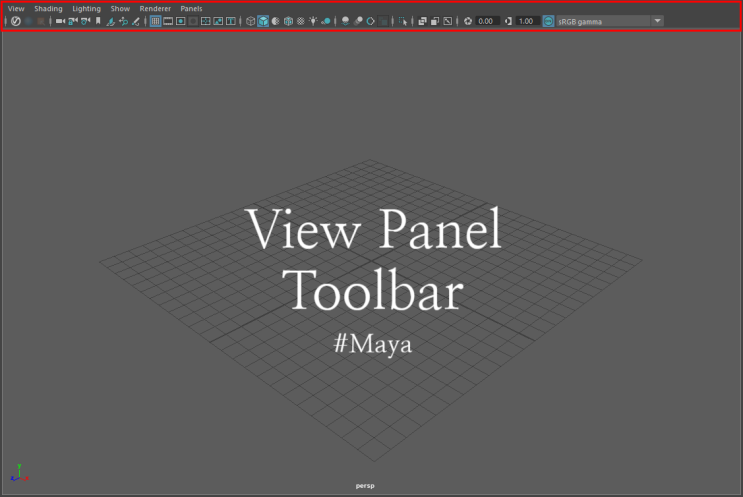Toggle the resolution gate display

point(181,21)
